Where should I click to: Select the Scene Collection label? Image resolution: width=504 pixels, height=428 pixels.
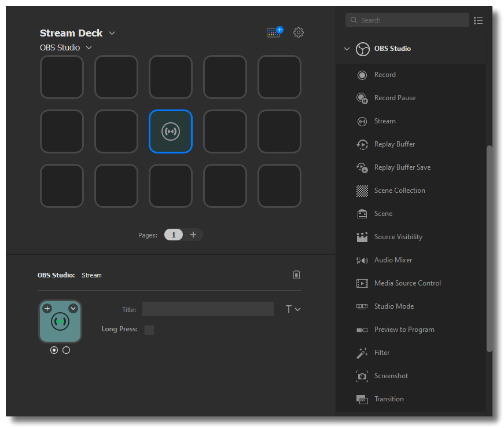(x=399, y=191)
